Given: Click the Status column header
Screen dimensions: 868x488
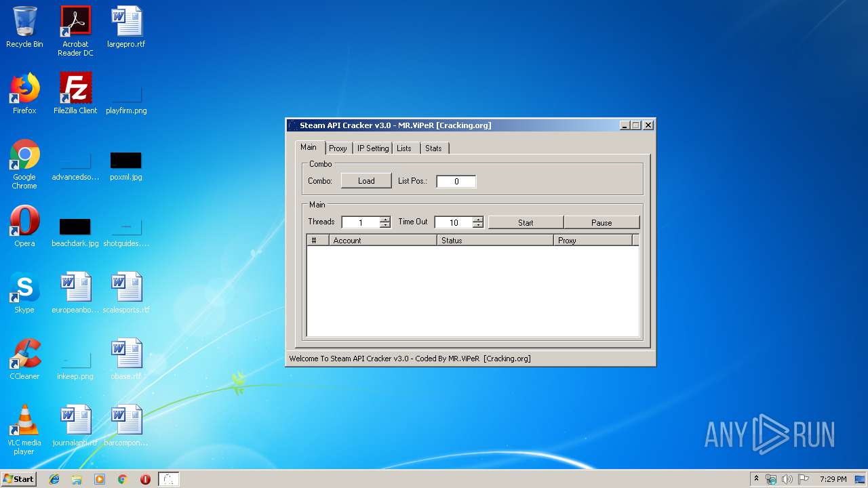Looking at the screenshot, I should 495,241.
